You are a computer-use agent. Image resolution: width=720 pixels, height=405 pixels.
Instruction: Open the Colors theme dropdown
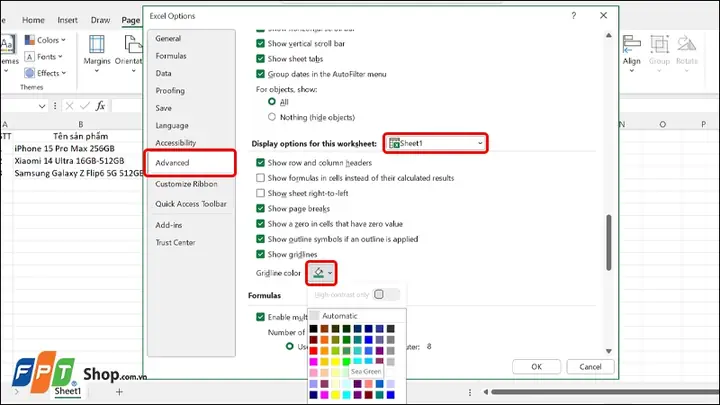click(45, 40)
